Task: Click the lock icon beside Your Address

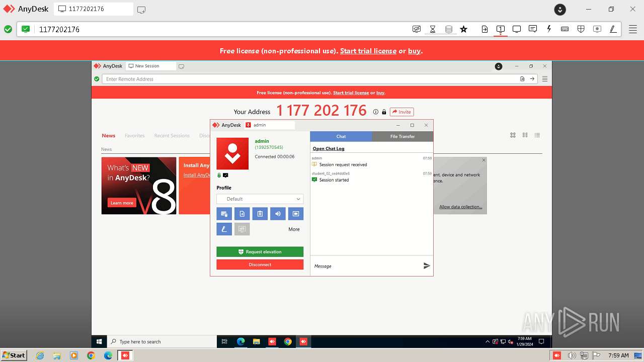Action: pyautogui.click(x=384, y=112)
